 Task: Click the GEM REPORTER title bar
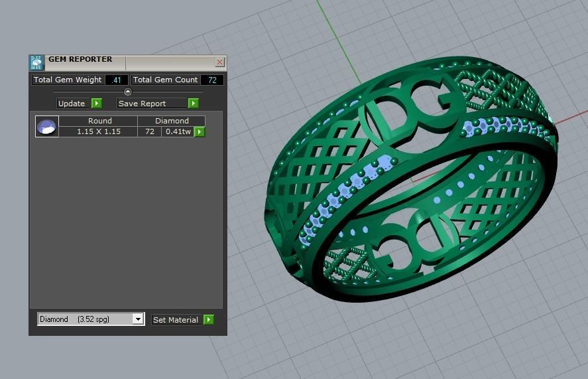127,62
